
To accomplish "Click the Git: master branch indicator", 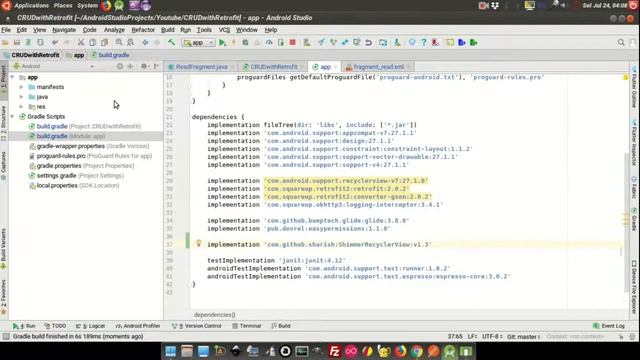I will pos(523,337).
